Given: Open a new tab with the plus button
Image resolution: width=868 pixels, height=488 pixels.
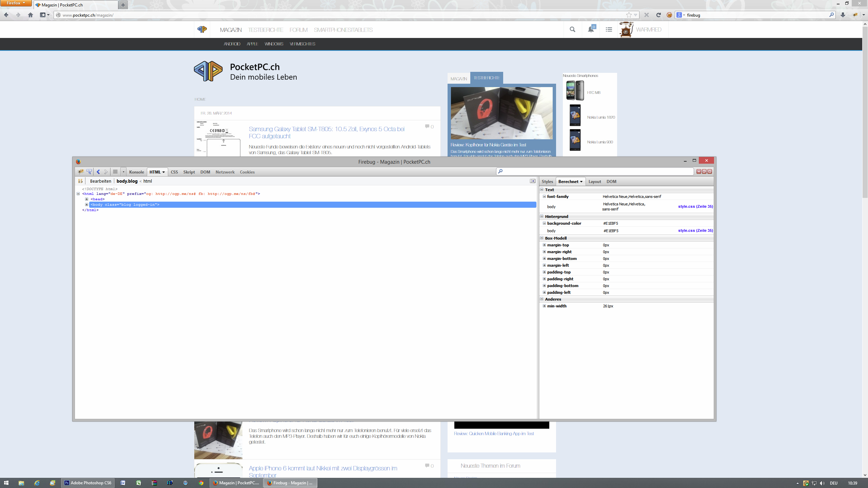Looking at the screenshot, I should point(123,5).
